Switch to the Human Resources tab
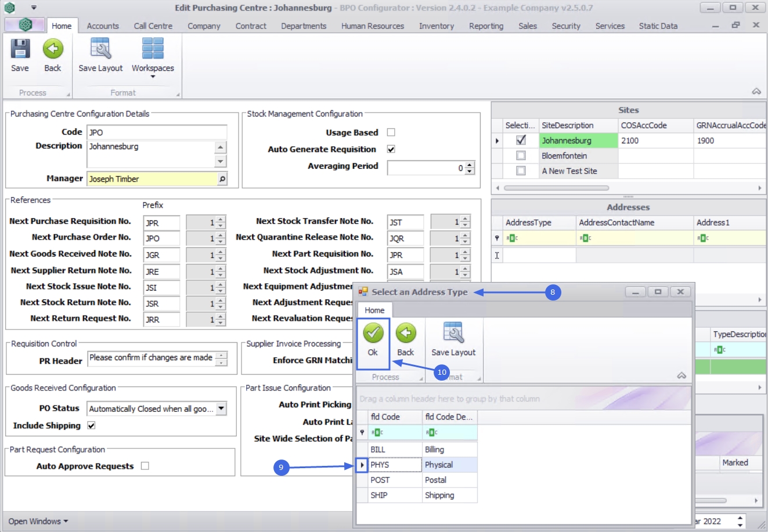Viewport: 768px width, 532px height. click(372, 26)
